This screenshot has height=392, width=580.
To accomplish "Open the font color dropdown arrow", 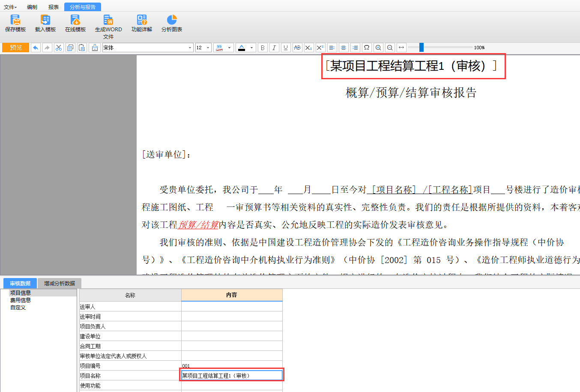I will 251,48.
